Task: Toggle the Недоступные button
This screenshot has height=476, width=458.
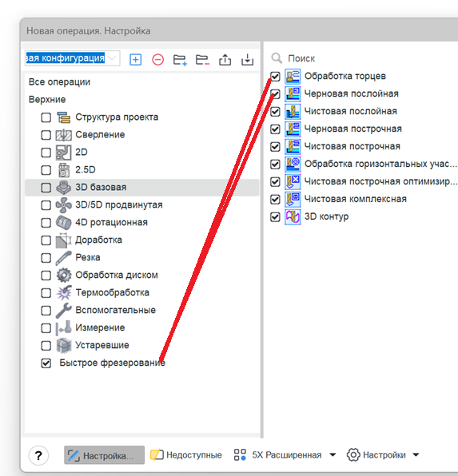Action: click(x=186, y=455)
